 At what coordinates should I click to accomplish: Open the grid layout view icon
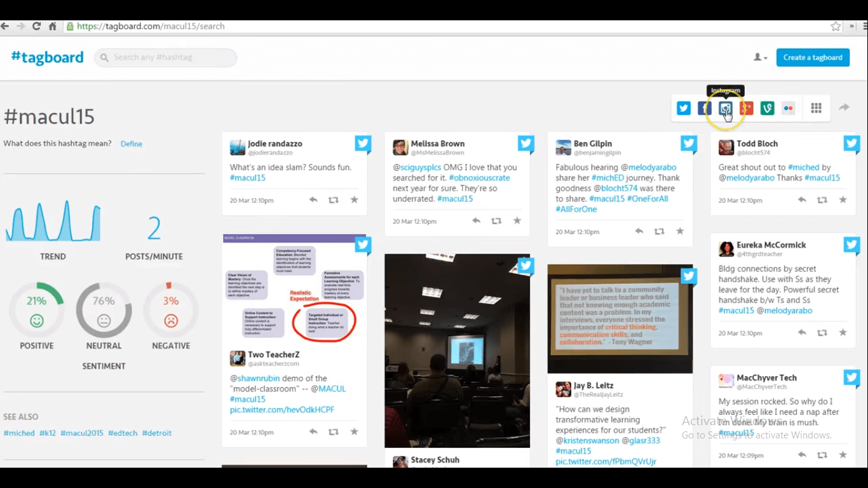[x=817, y=108]
